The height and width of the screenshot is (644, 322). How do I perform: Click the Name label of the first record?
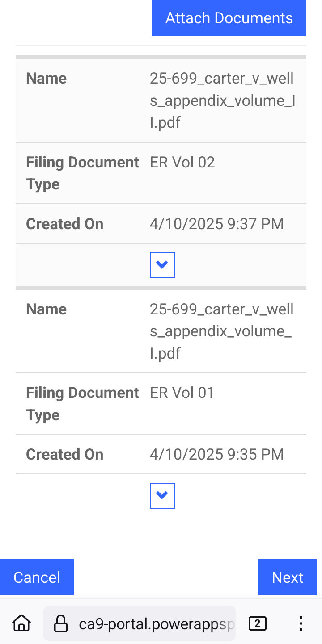pyautogui.click(x=47, y=78)
